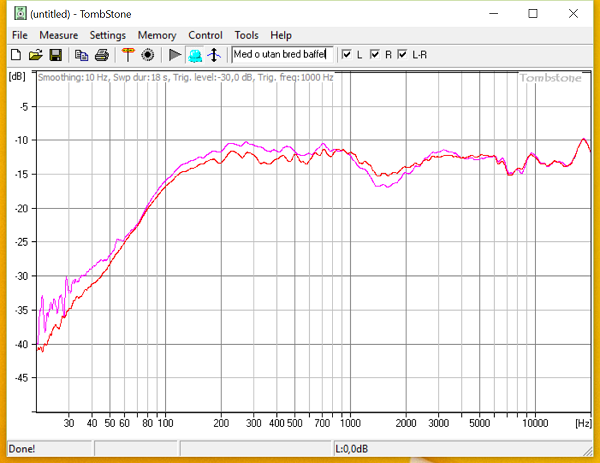Viewport: 600px width, 463px height.
Task: Maximize the TombStone window
Action: click(533, 14)
